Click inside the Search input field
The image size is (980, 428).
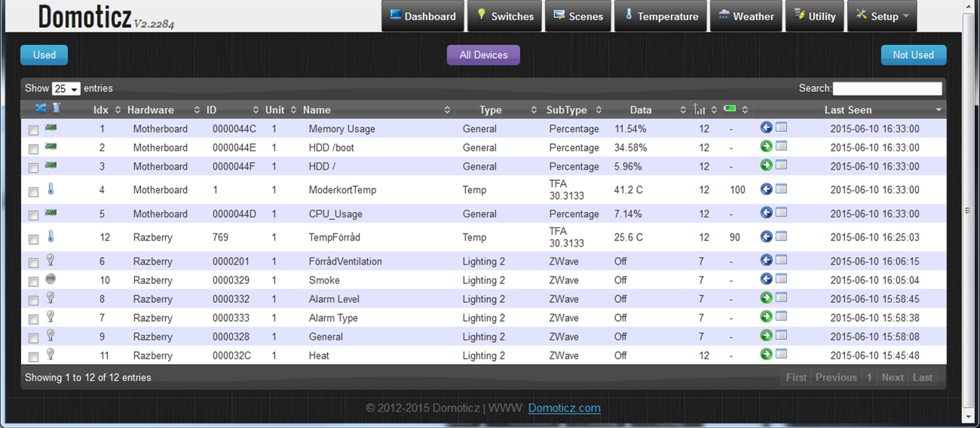887,89
